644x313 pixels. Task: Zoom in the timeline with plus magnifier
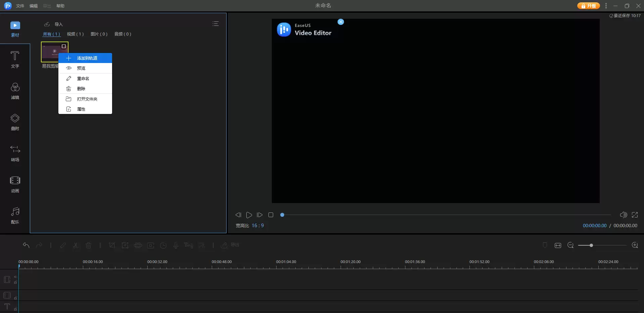click(635, 245)
